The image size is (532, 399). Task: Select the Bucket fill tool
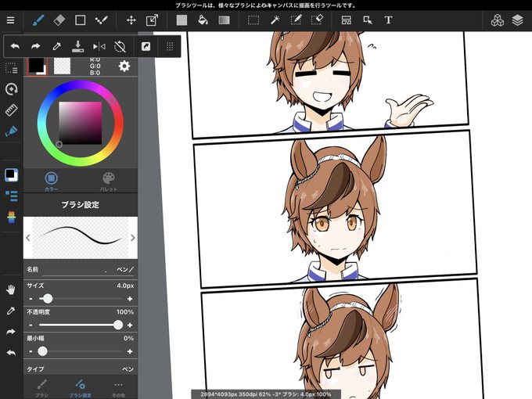point(203,20)
